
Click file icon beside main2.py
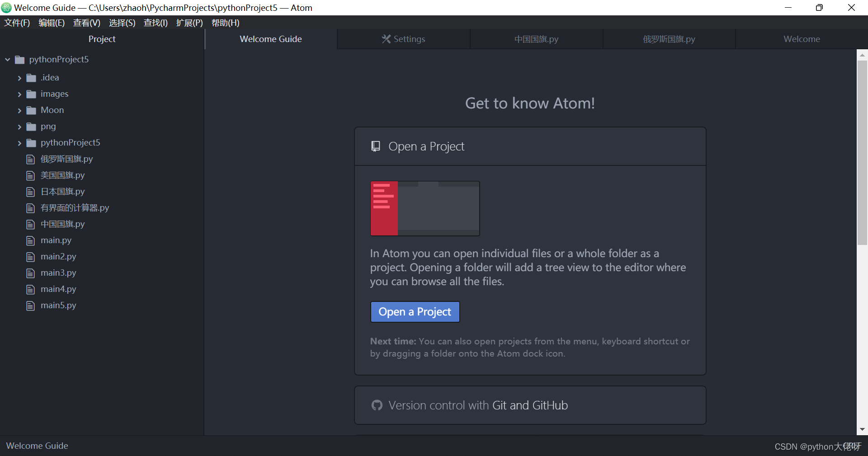(x=30, y=257)
